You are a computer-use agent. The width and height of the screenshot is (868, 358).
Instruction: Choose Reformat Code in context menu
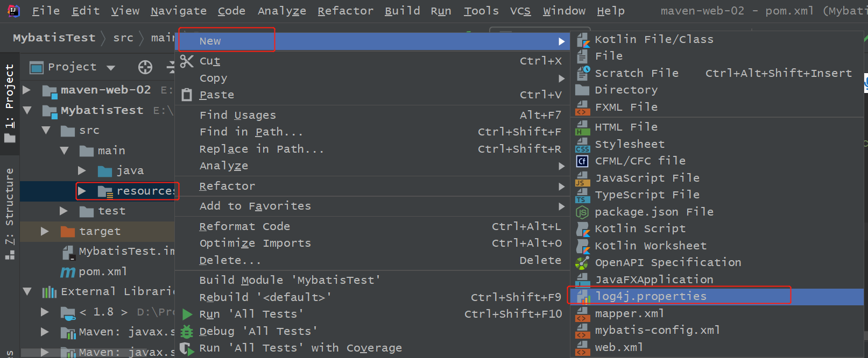[x=244, y=226]
